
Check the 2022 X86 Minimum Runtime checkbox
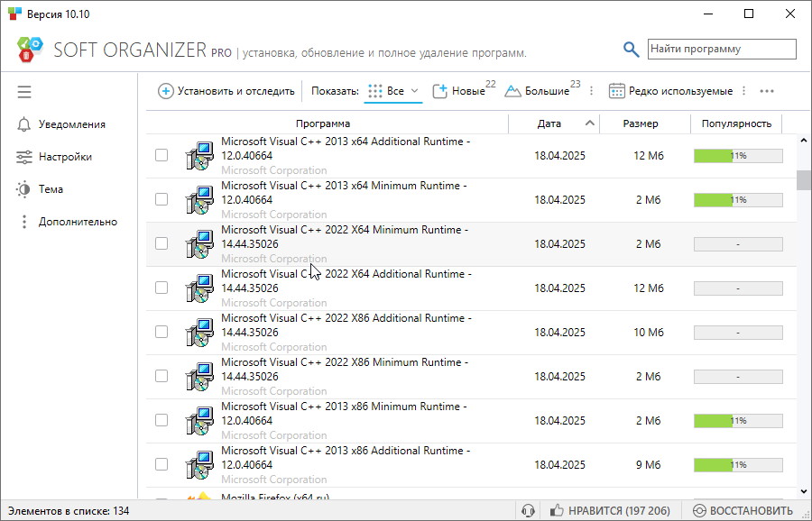point(161,376)
